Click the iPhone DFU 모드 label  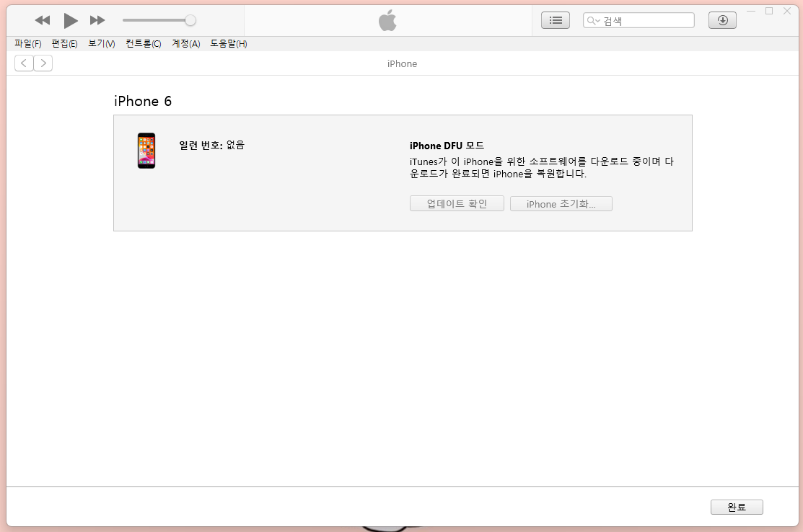447,146
